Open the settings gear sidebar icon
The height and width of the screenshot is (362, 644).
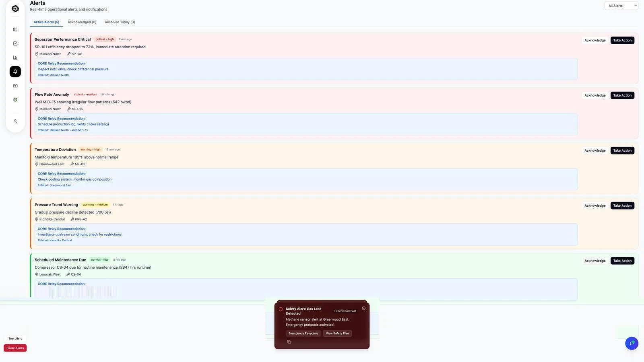(x=15, y=100)
